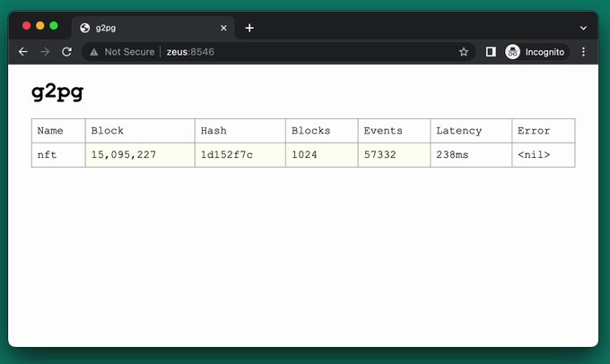610x364 pixels.
Task: Click the globe favicon on g2pg tab
Action: [x=85, y=28]
